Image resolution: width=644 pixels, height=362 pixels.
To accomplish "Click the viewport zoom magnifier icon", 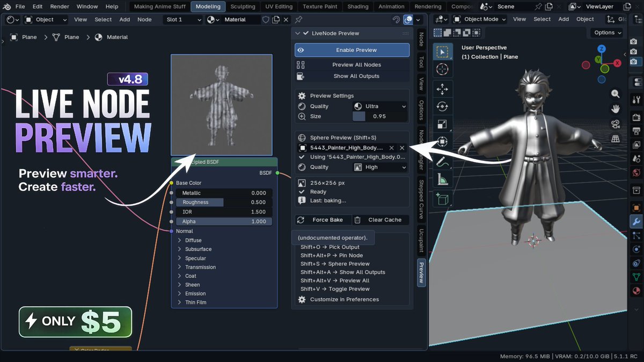I will click(616, 94).
